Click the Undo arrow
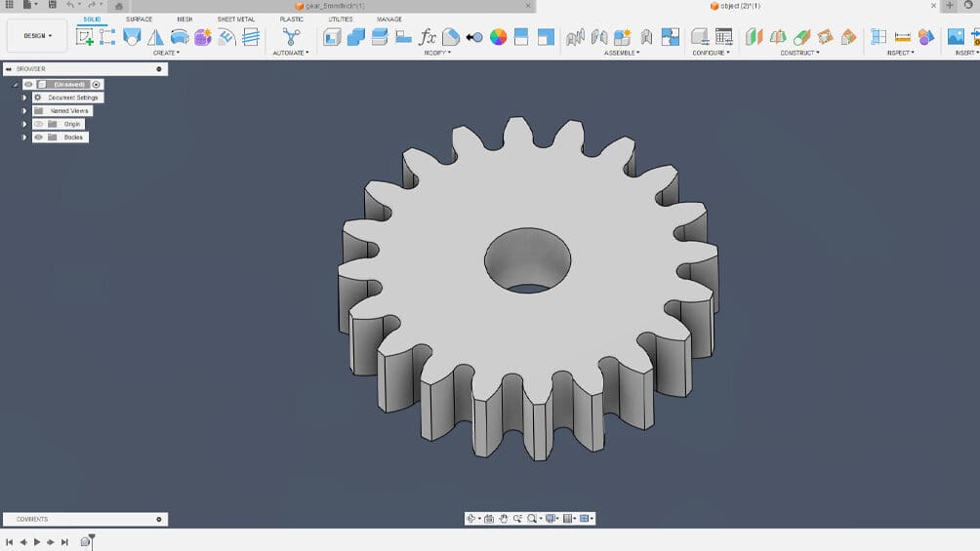 [70, 5]
